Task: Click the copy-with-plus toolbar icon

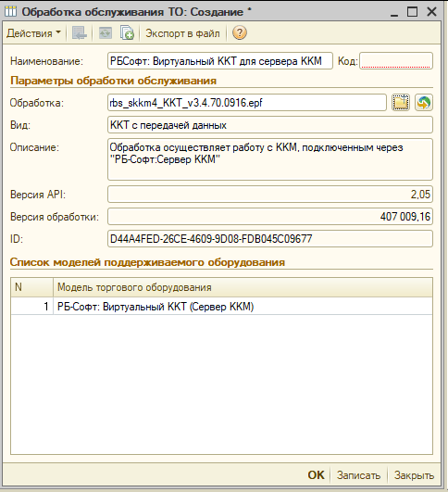Action: click(x=127, y=33)
